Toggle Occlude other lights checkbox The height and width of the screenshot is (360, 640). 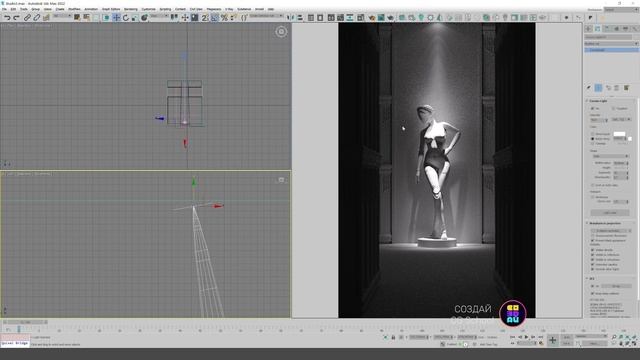(593, 269)
